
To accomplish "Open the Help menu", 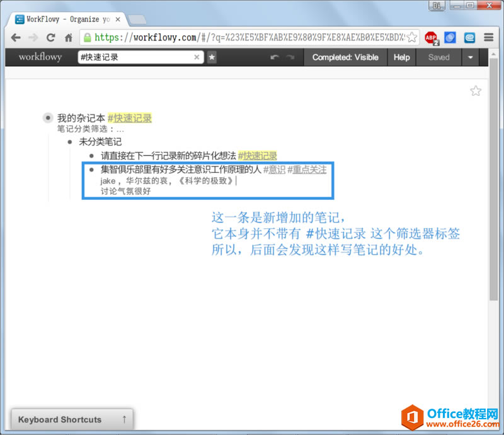I will point(401,57).
